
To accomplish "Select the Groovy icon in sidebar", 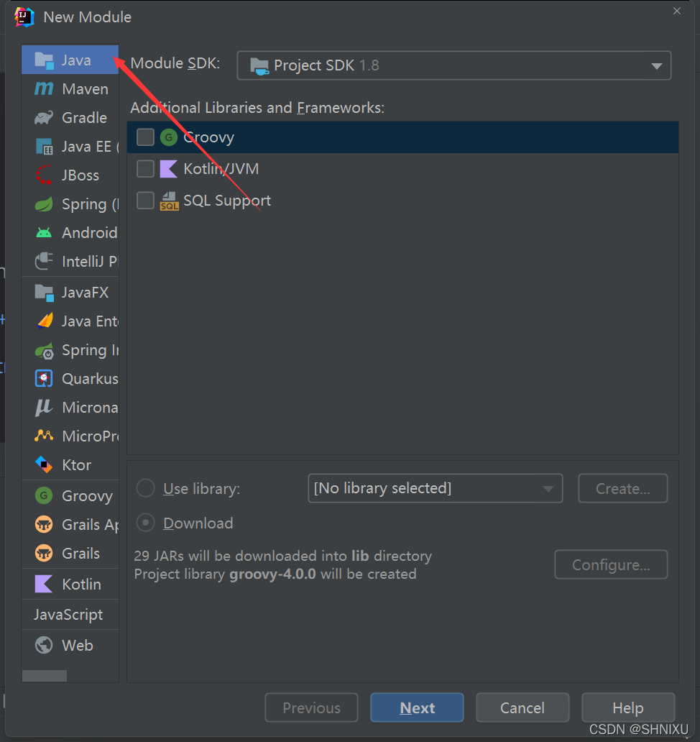I will 44,495.
